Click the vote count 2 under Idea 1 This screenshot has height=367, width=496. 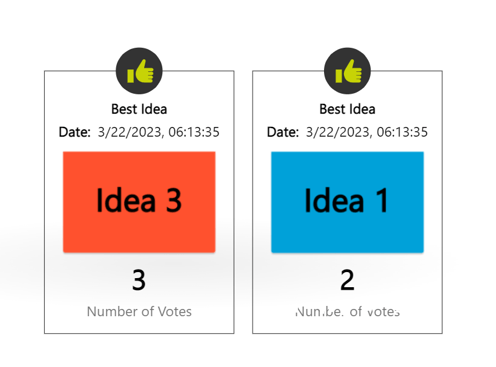347,280
